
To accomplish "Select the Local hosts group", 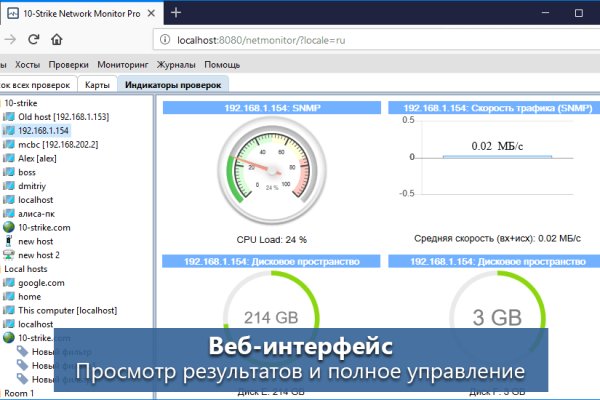I will tap(27, 269).
